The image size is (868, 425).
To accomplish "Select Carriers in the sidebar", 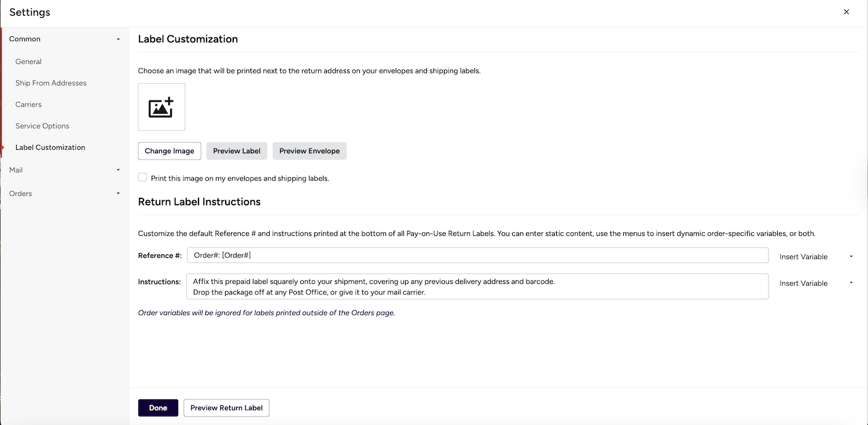I will click(x=28, y=105).
